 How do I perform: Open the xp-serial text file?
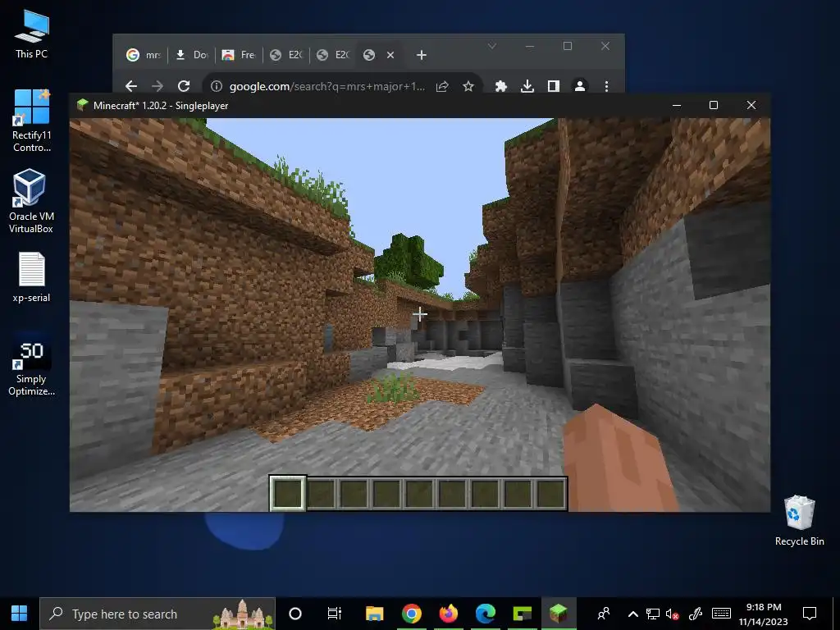pyautogui.click(x=31, y=277)
